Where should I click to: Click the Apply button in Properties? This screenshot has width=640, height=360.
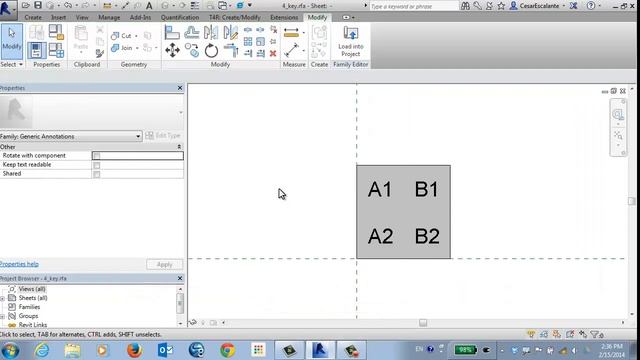[x=164, y=264]
